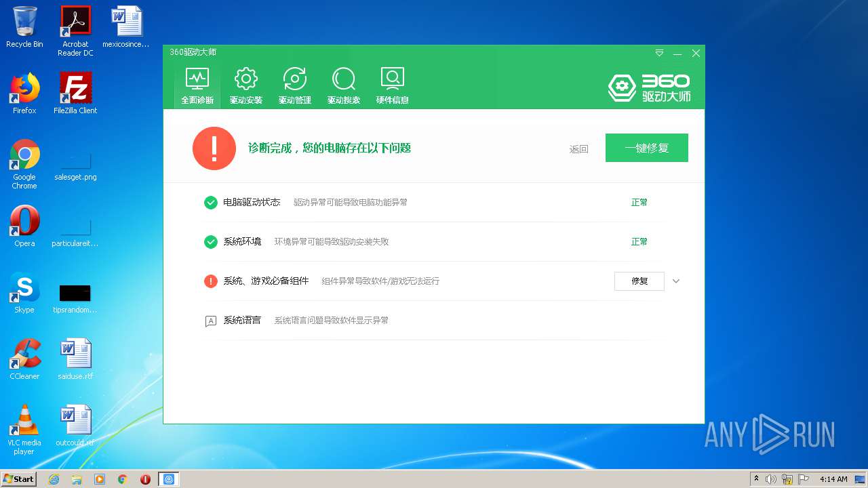Select the 驱动搜索 tab
This screenshot has height=488, width=868.
[x=344, y=85]
